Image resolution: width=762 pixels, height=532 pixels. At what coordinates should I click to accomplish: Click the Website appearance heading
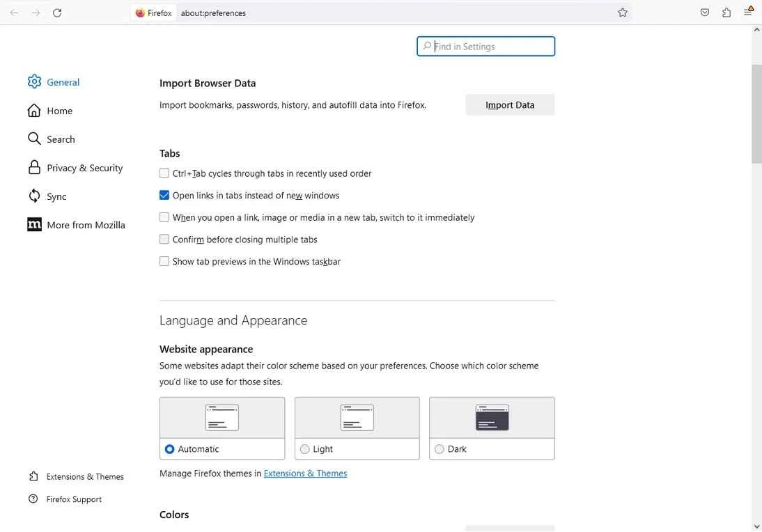[206, 349]
